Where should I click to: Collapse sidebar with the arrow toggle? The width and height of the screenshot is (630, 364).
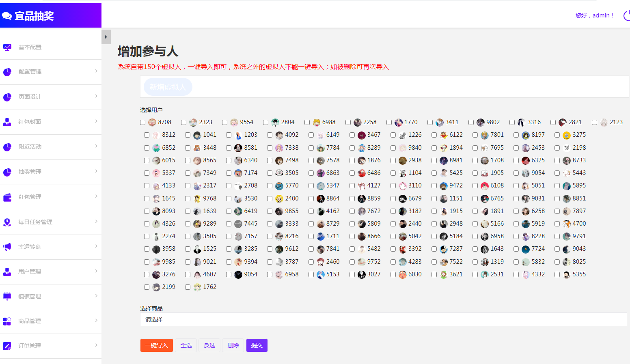[106, 37]
